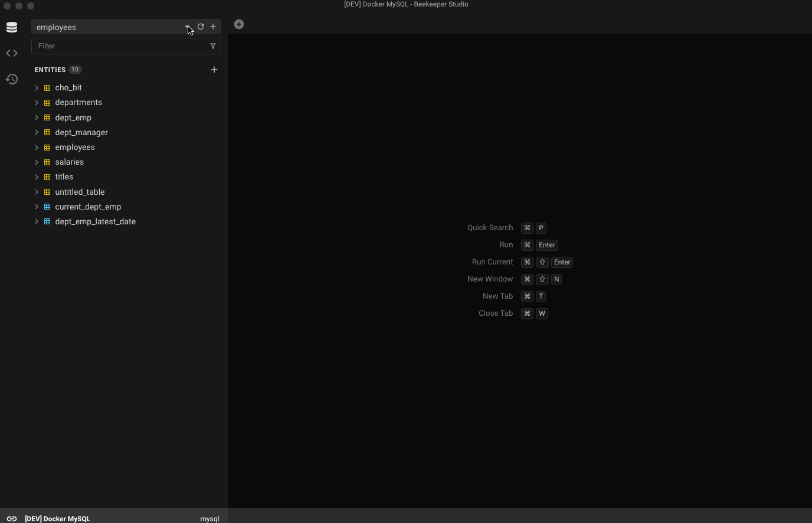Select the dept_emp entity name
Viewport: 812px width, 523px height.
tap(73, 117)
